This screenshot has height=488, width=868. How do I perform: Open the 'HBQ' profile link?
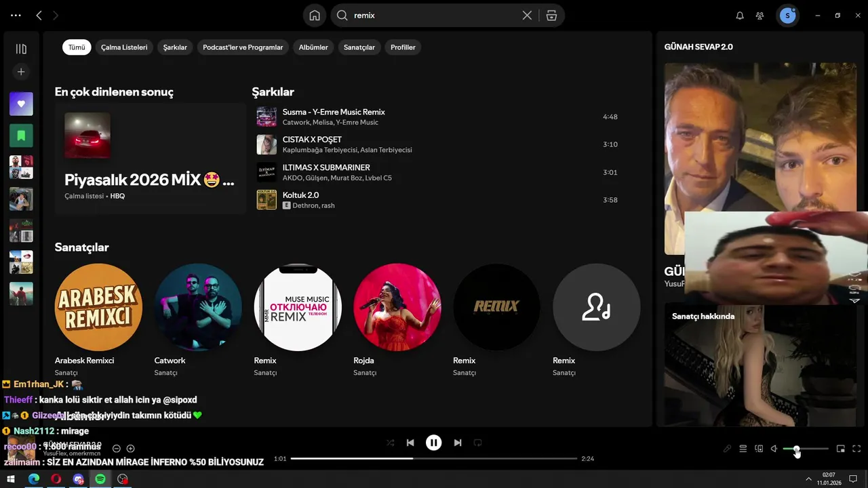coord(117,196)
